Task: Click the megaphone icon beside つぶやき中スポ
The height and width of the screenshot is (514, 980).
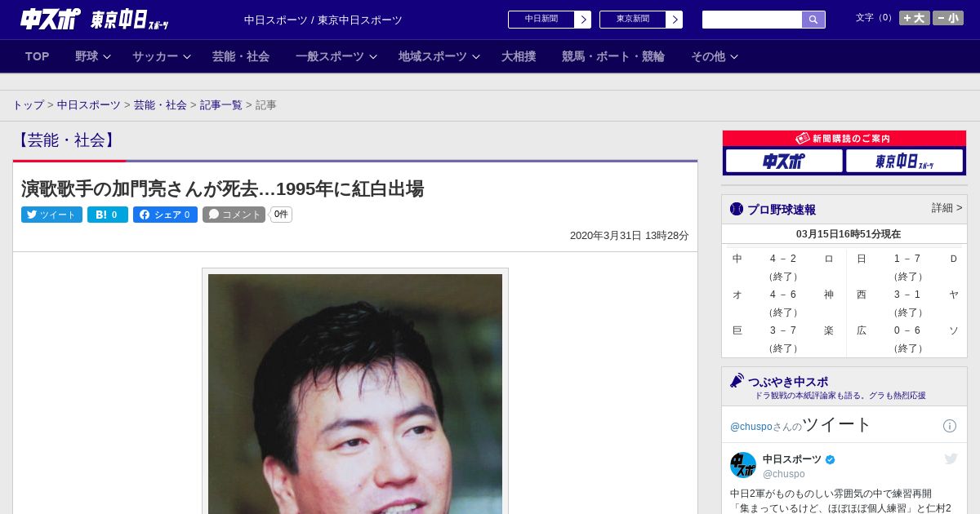Action: [737, 381]
